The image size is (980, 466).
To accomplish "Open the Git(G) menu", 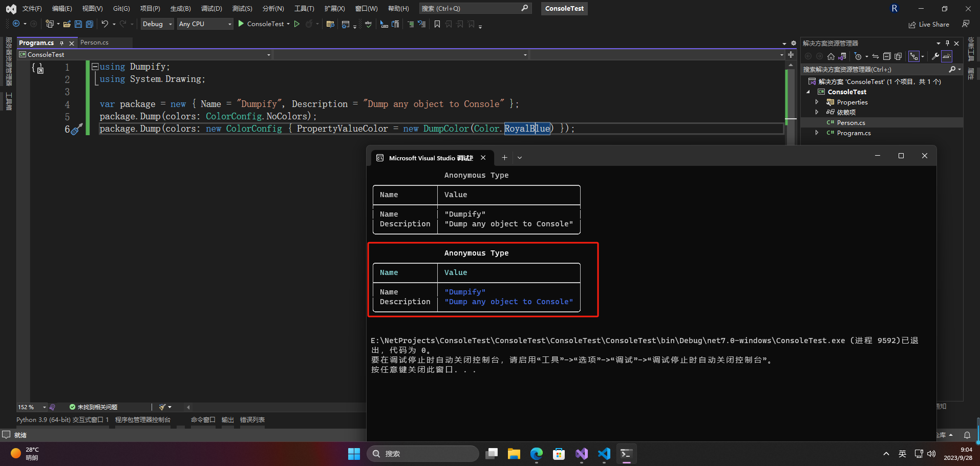I will click(x=121, y=9).
